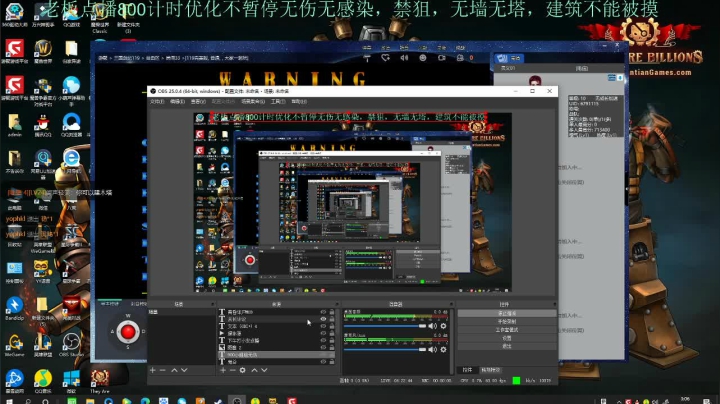This screenshot has width=720, height=404.
Task: Pop out the 来源 dock panel
Action: [x=337, y=304]
